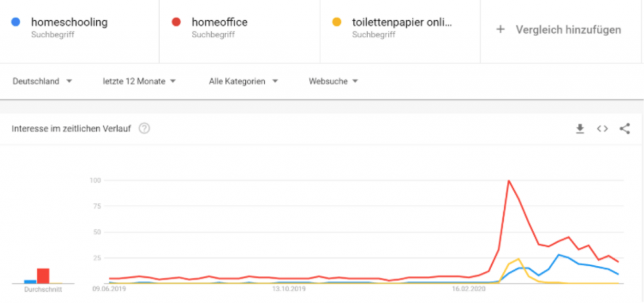Edit the homeschooling search term

[x=69, y=22]
